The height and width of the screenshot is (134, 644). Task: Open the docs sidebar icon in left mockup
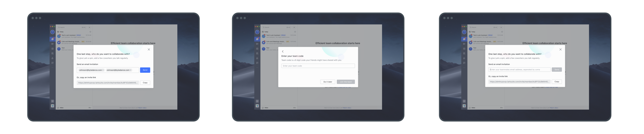pos(53,53)
